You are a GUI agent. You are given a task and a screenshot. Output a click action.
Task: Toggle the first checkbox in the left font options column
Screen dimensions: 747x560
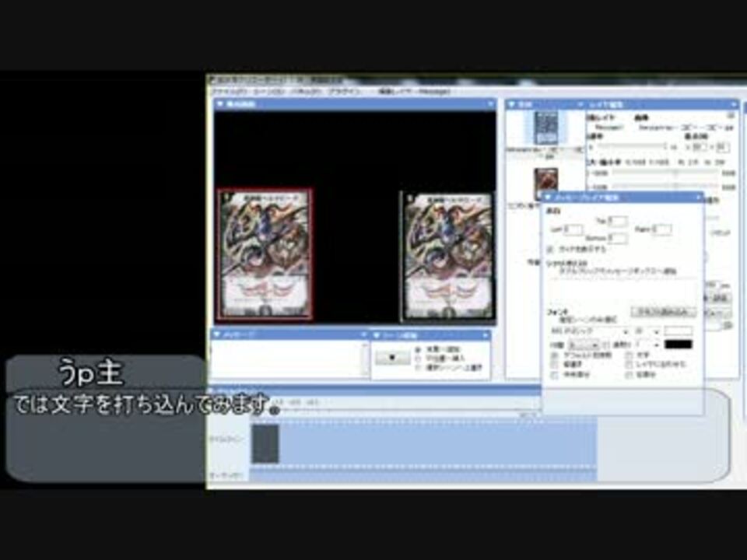click(x=555, y=355)
